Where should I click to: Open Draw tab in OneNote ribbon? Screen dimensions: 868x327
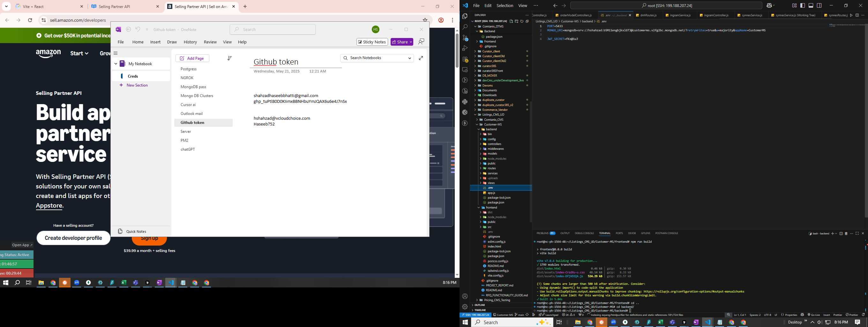click(x=172, y=42)
